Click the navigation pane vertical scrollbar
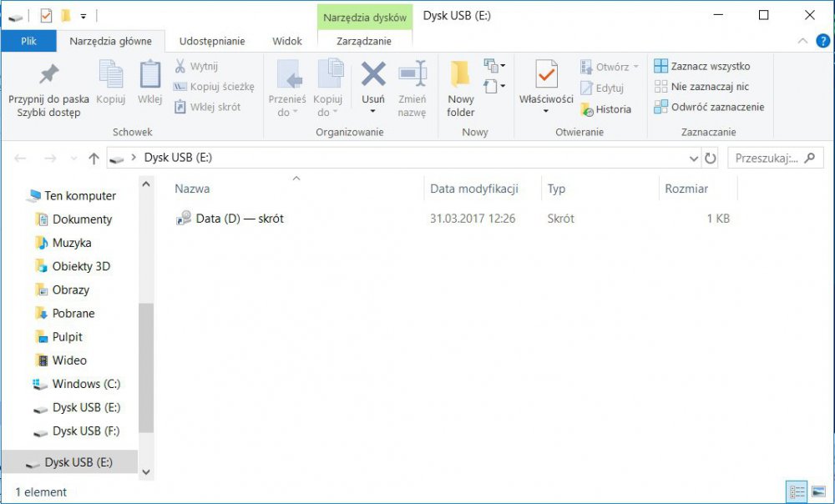The width and height of the screenshot is (835, 504). (146, 367)
